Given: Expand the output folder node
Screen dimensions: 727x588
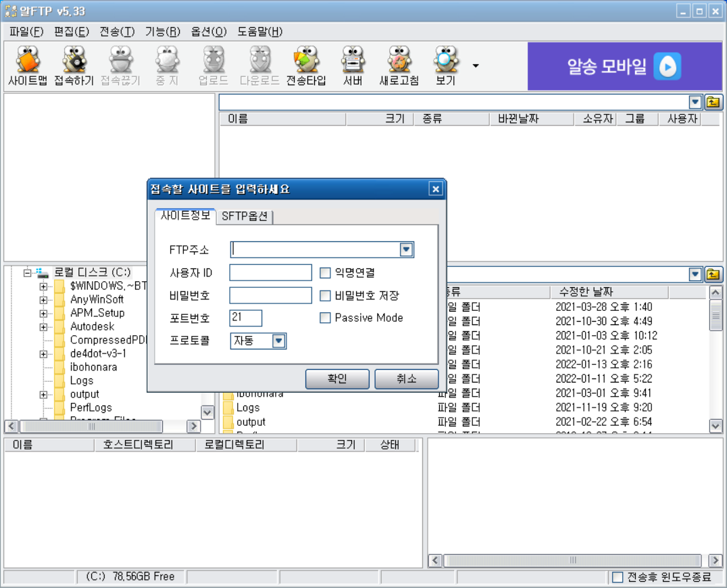Looking at the screenshot, I should 43,395.
